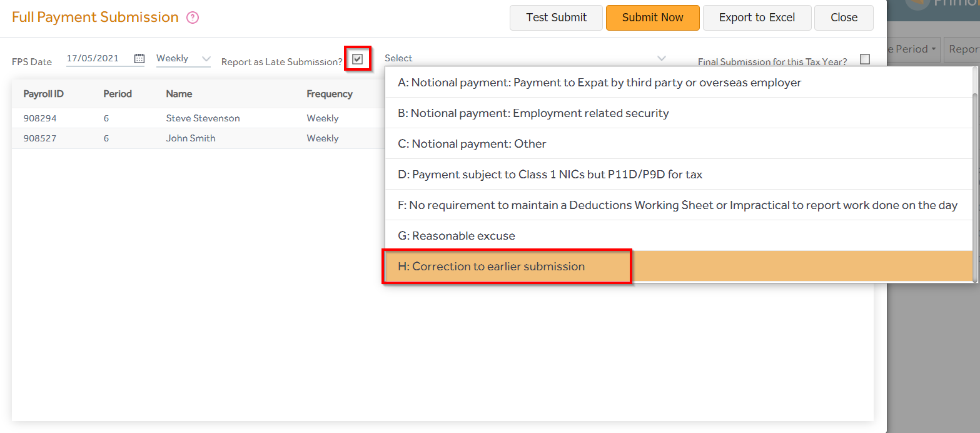
Task: Uncheck Report as Late Submission
Action: [357, 58]
